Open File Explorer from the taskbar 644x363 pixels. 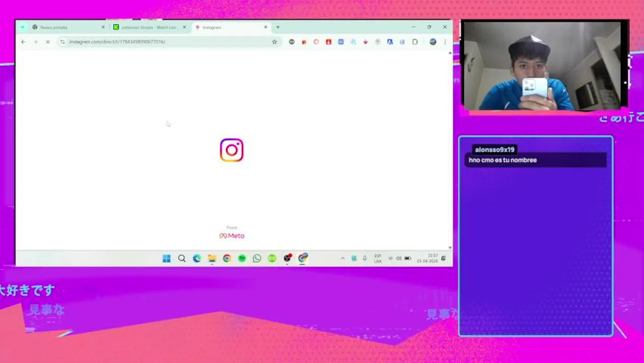[x=212, y=259]
